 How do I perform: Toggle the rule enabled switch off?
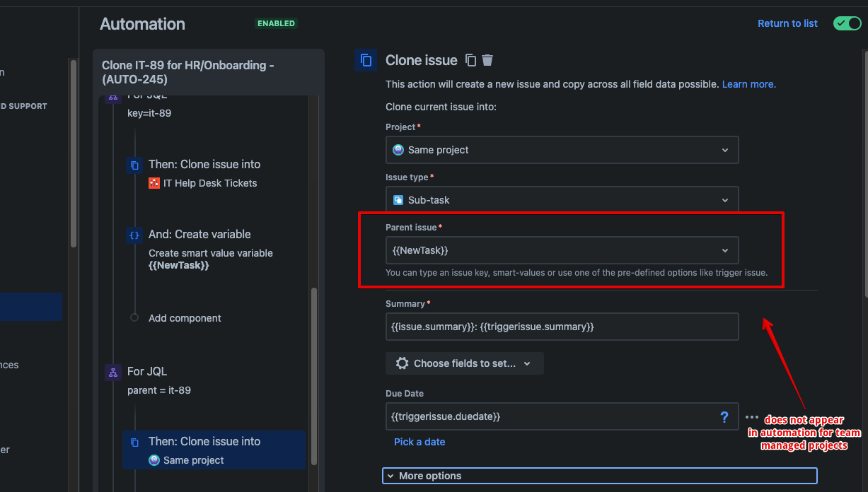coord(847,23)
